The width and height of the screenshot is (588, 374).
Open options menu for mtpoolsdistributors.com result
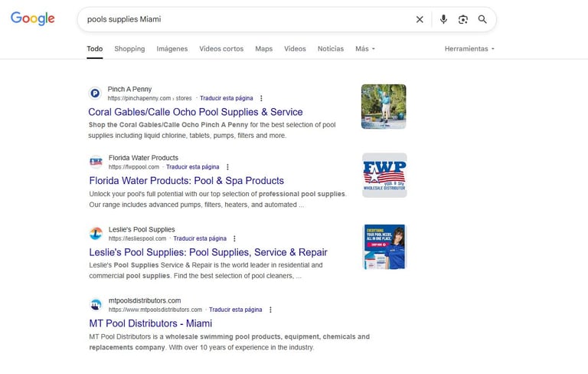270,310
